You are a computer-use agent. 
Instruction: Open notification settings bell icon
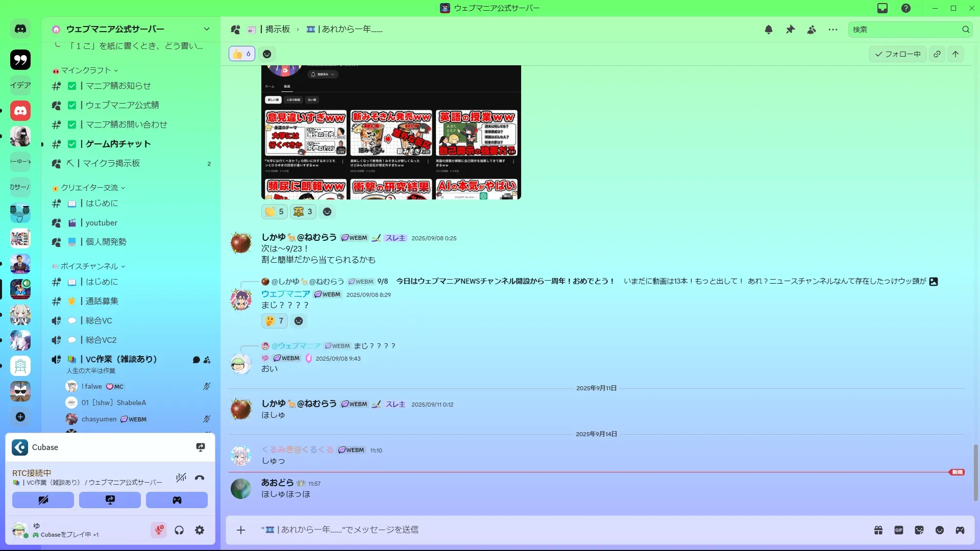tap(768, 30)
